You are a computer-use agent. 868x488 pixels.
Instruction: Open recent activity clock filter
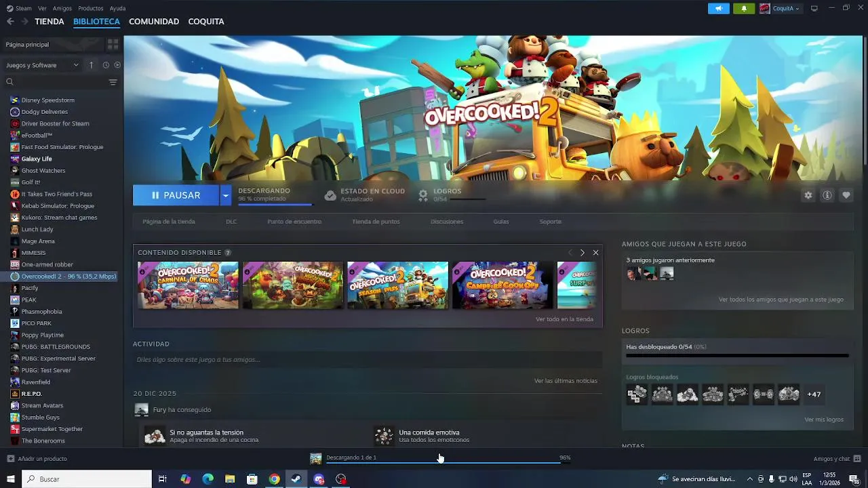pos(106,65)
